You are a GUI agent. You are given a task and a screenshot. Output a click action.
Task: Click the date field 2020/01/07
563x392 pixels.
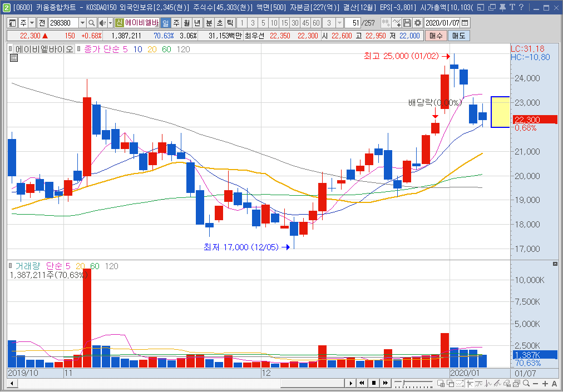click(x=442, y=23)
